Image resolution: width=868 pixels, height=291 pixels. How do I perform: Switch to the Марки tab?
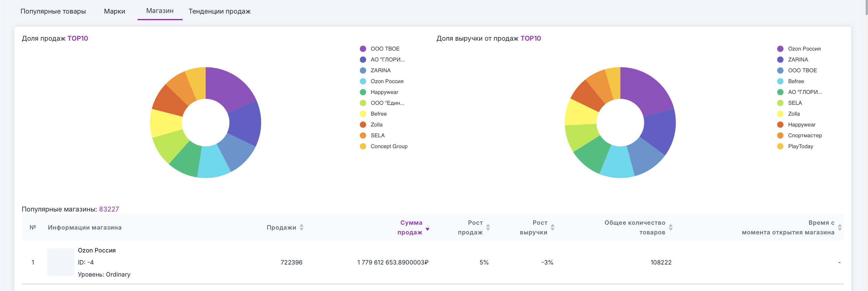coord(115,11)
